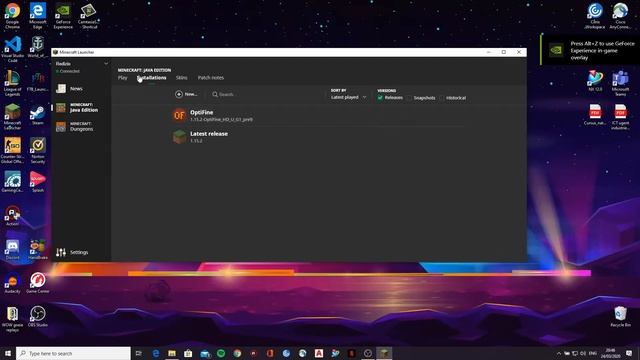The width and height of the screenshot is (640, 360).
Task: Show hidden tray icons chevron
Action: pyautogui.click(x=559, y=353)
